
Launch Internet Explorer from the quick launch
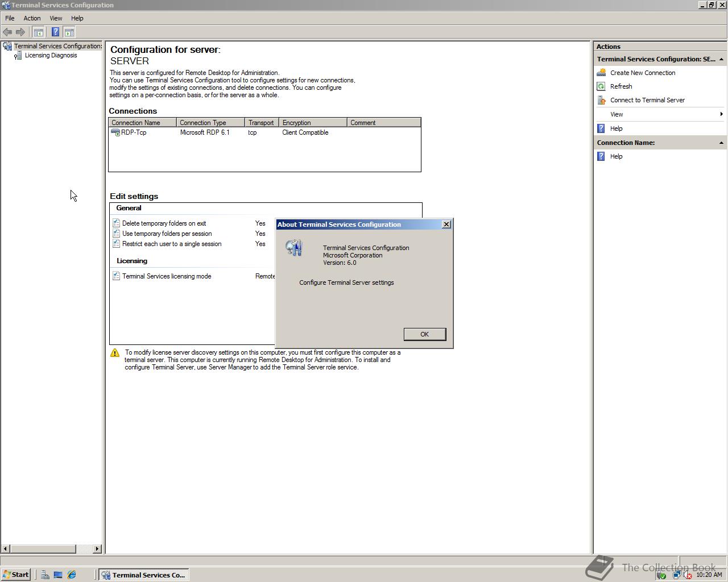click(x=72, y=575)
